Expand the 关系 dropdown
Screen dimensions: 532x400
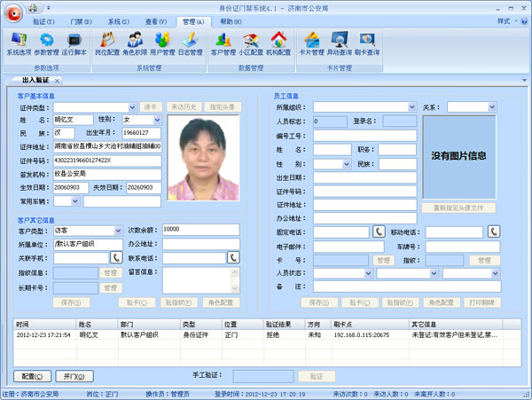tap(492, 107)
